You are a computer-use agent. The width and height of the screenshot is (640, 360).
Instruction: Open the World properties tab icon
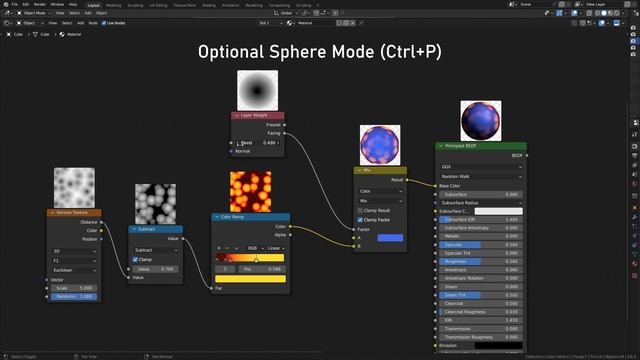coord(635,184)
